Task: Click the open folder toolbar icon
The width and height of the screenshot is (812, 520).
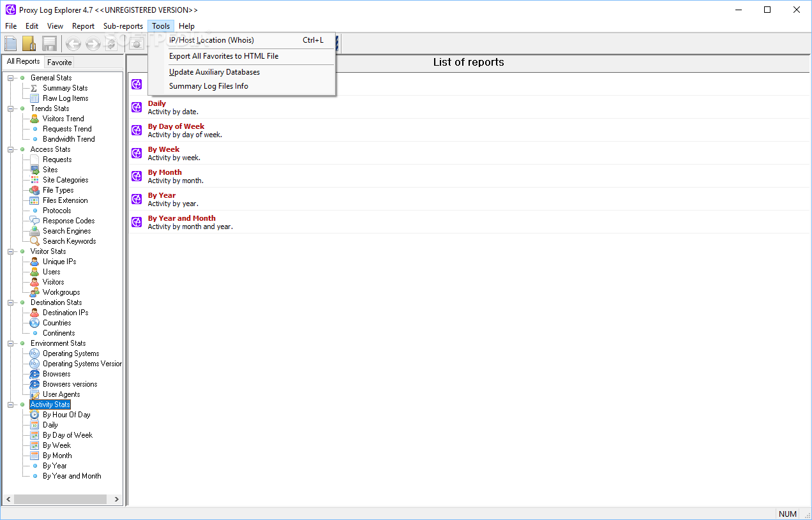Action: 29,43
